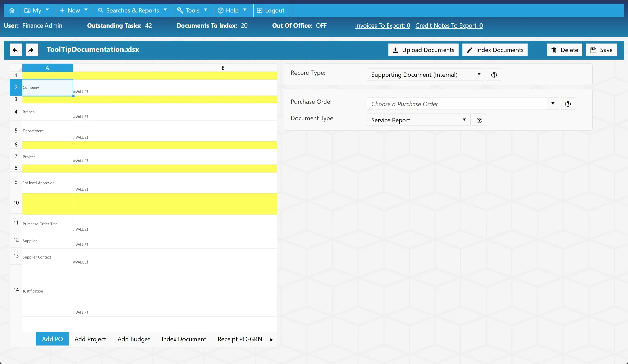Open Invoices To Export link
The width and height of the screenshot is (628, 364).
pos(383,26)
